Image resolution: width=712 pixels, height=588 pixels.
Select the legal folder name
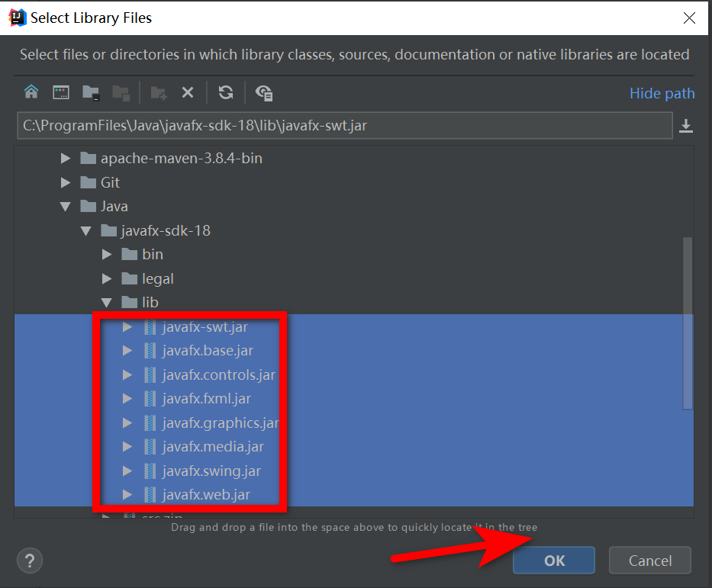(158, 278)
